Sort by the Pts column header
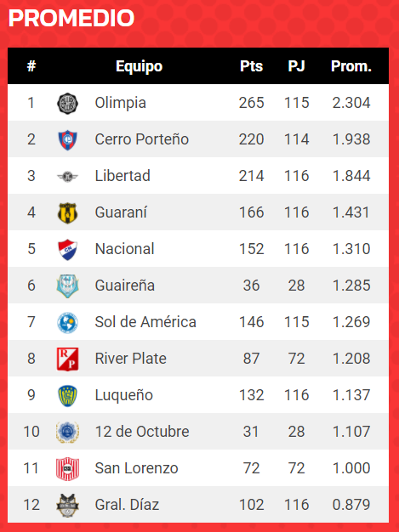 tap(251, 66)
